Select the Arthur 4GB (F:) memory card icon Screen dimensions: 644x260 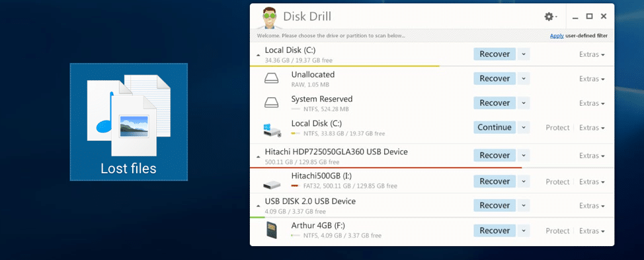pyautogui.click(x=272, y=230)
